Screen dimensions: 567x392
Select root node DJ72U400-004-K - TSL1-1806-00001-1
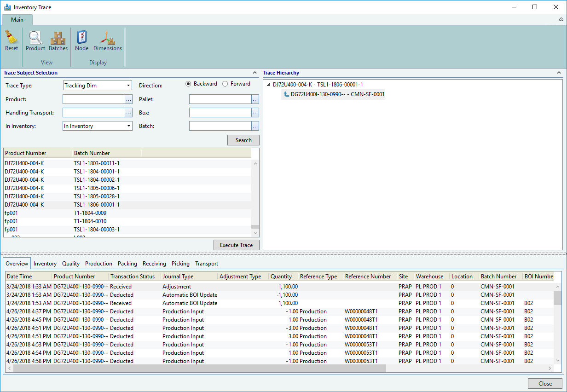pos(318,85)
